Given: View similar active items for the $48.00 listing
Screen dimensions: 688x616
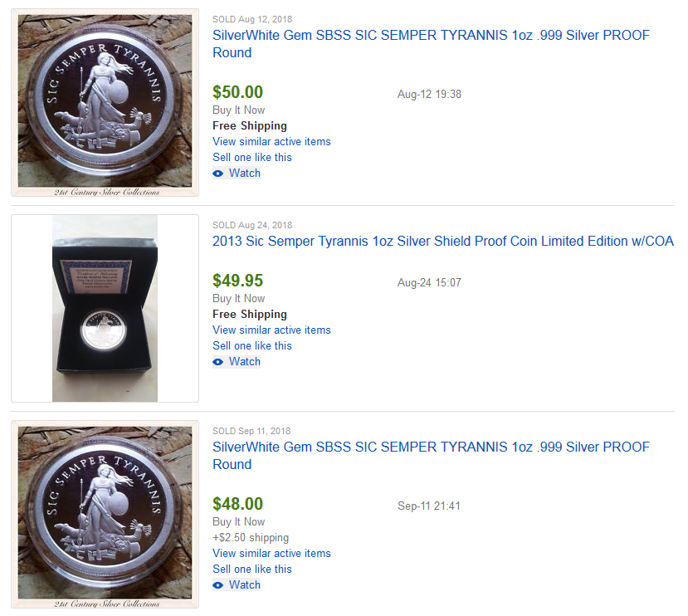Looking at the screenshot, I should point(271,553).
